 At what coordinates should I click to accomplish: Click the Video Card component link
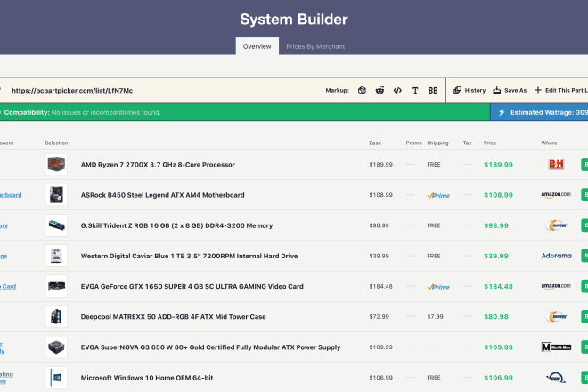pos(8,286)
